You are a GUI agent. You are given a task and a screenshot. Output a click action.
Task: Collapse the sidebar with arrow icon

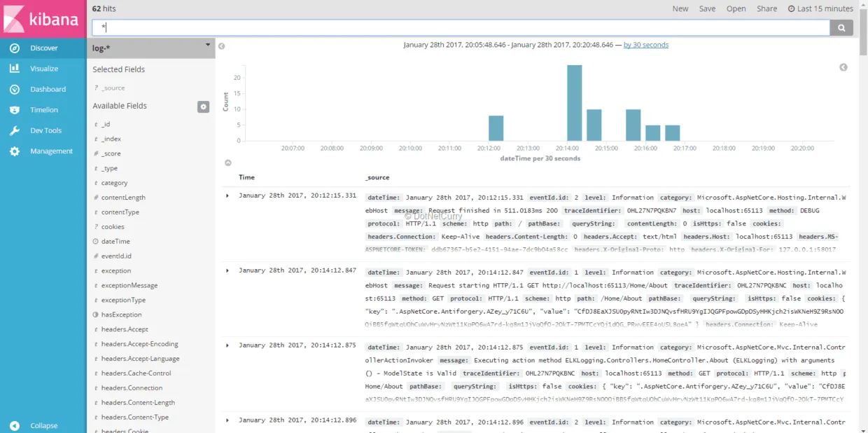point(14,425)
